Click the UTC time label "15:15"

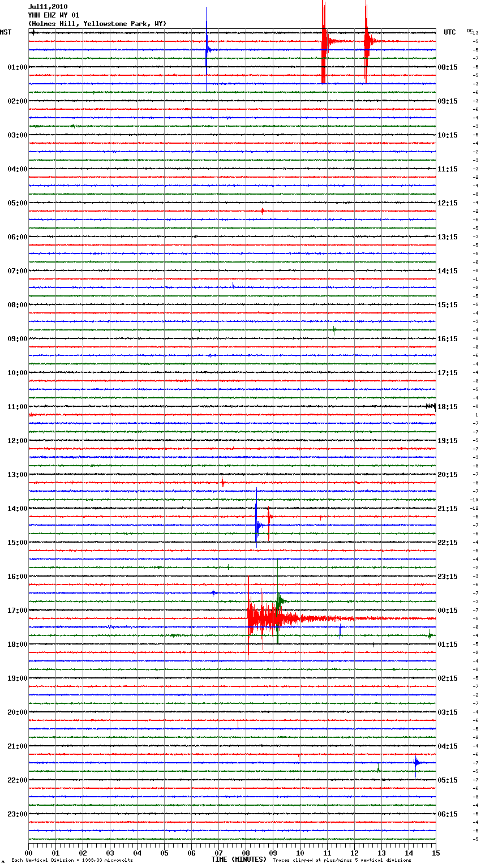[x=448, y=304]
